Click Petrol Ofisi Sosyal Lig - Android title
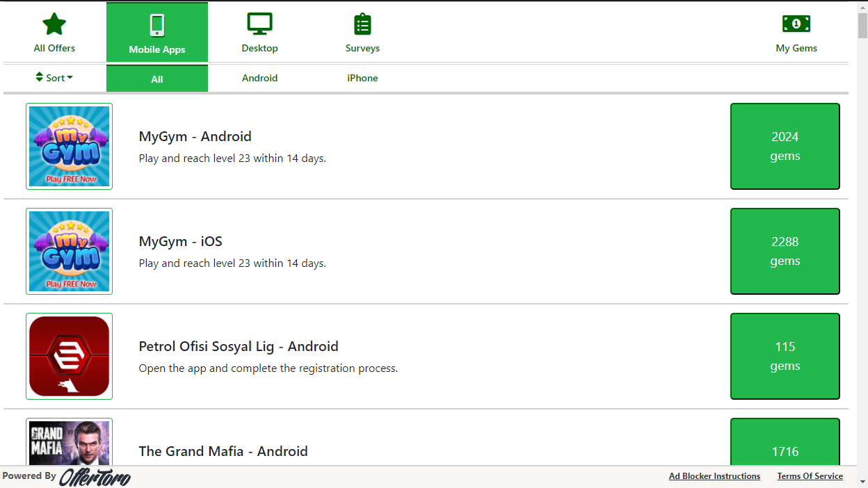 pyautogui.click(x=239, y=346)
